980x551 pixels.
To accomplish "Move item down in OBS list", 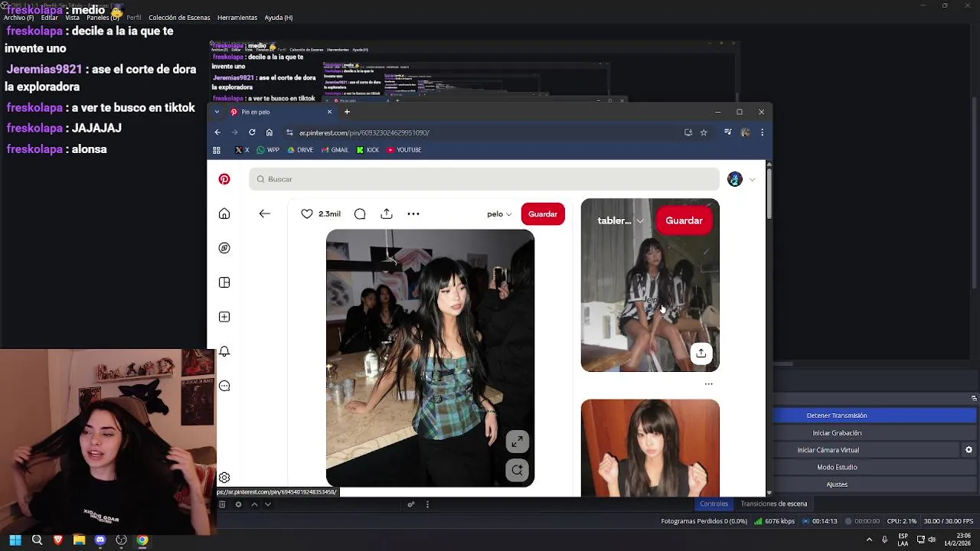I will point(267,504).
